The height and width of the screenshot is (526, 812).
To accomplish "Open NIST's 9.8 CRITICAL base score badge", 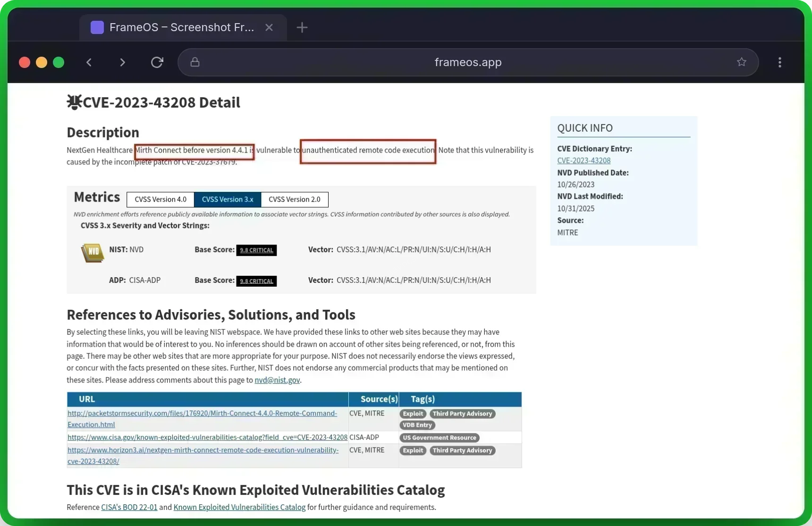I will (256, 250).
